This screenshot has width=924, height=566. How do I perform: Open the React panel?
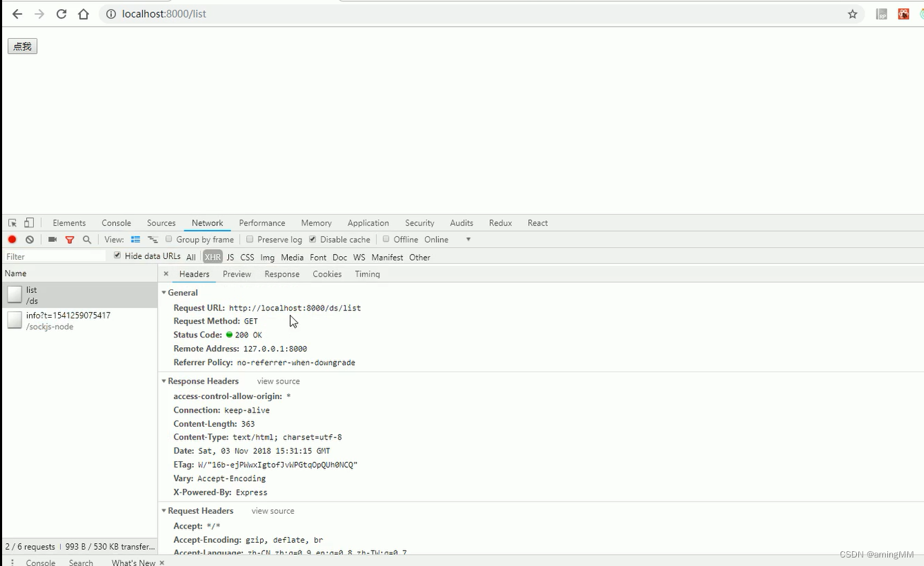tap(538, 223)
